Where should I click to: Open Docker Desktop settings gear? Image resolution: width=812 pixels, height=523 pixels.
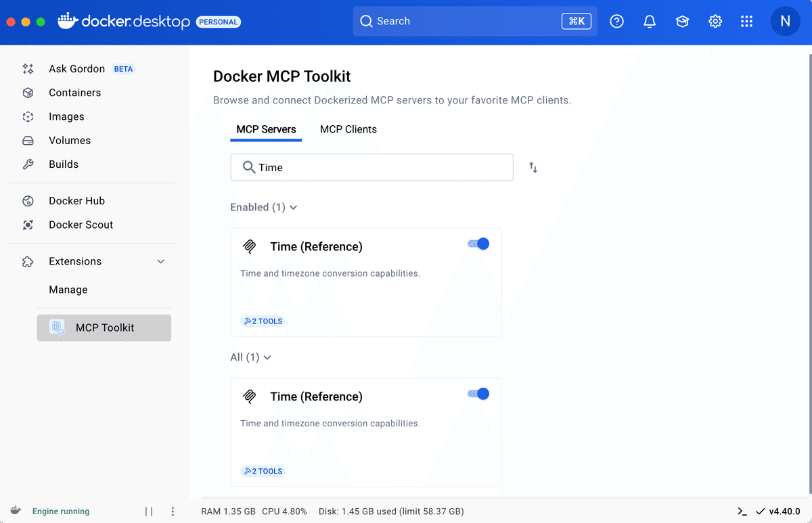coord(715,21)
